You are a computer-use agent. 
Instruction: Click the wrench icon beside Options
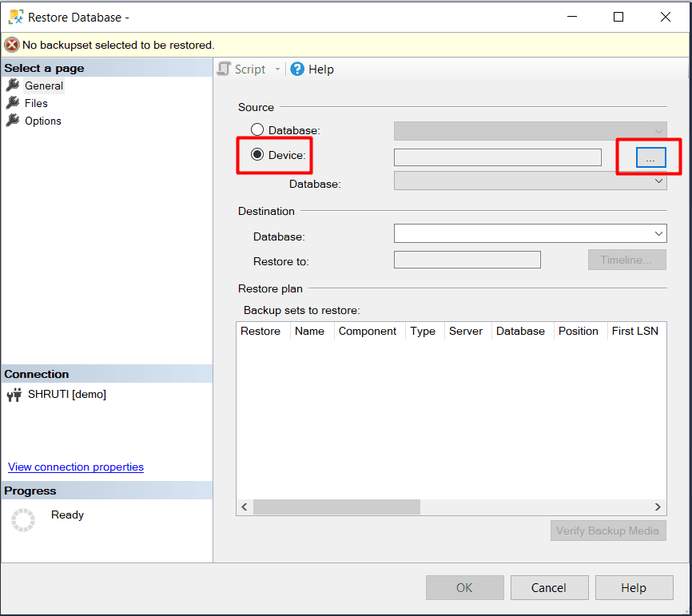13,121
